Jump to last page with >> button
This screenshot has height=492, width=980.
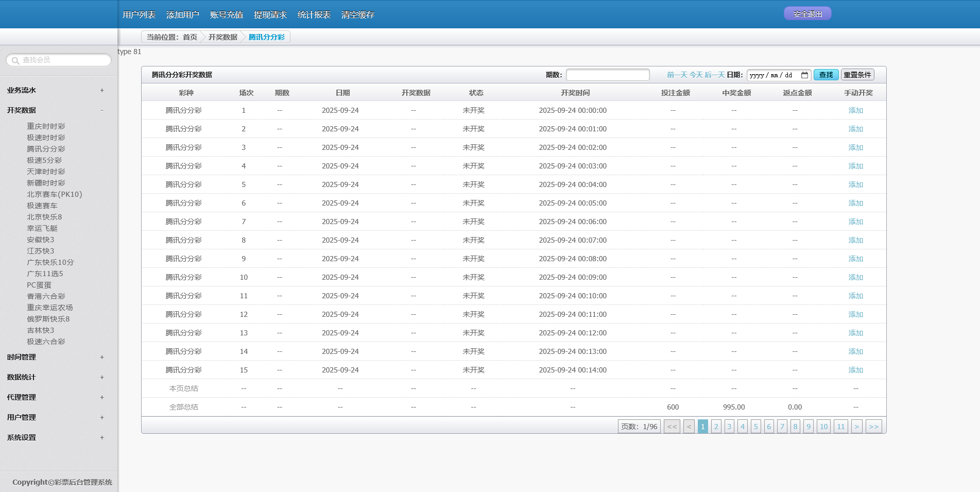(x=873, y=427)
